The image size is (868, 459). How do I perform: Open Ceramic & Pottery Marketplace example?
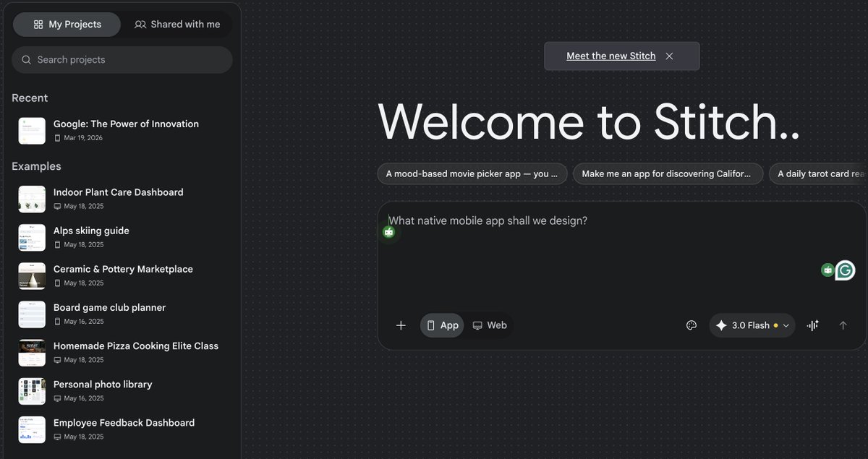pos(122,275)
